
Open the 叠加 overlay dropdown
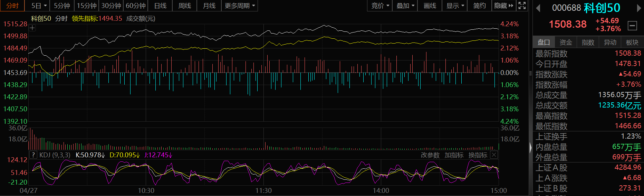pos(405,6)
